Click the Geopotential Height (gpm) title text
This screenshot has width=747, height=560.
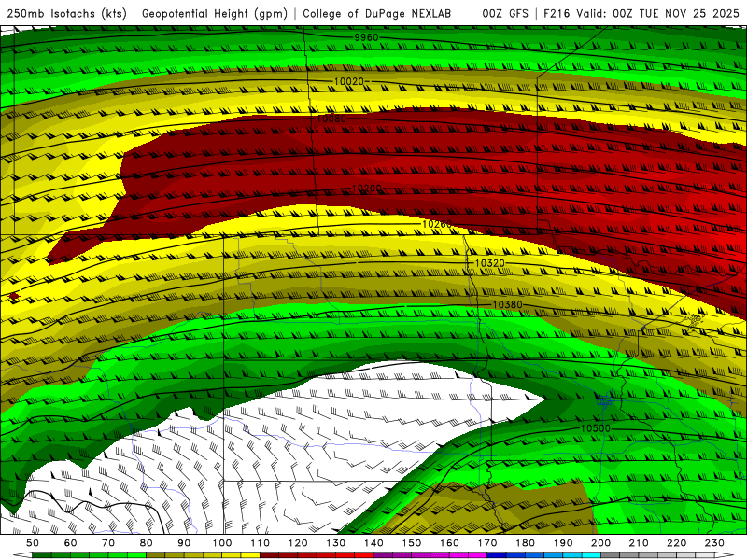(215, 13)
